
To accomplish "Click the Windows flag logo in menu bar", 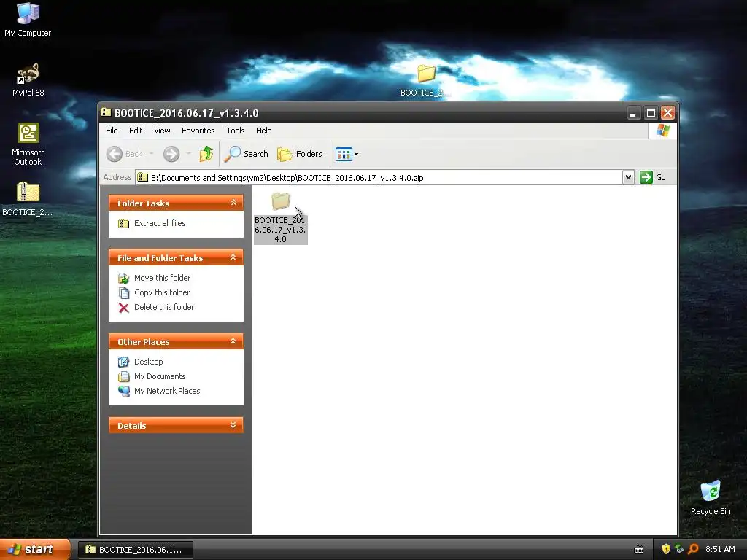I will [x=662, y=131].
